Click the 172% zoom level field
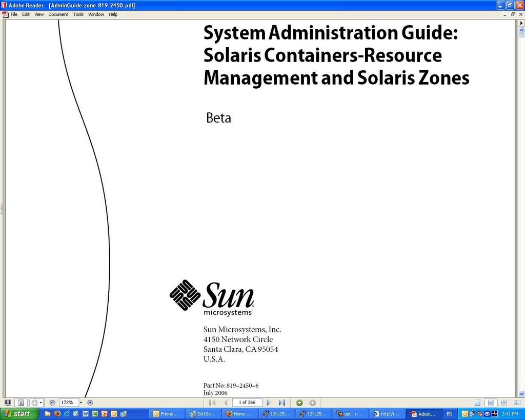This screenshot has width=525, height=420. click(x=68, y=403)
